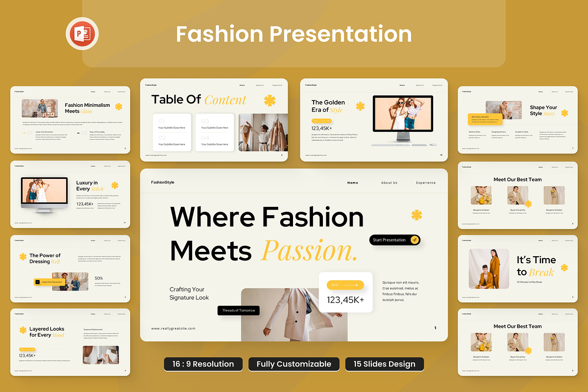Click the iMac image on the Luxury slide
This screenshot has height=392, width=588.
tap(44, 194)
